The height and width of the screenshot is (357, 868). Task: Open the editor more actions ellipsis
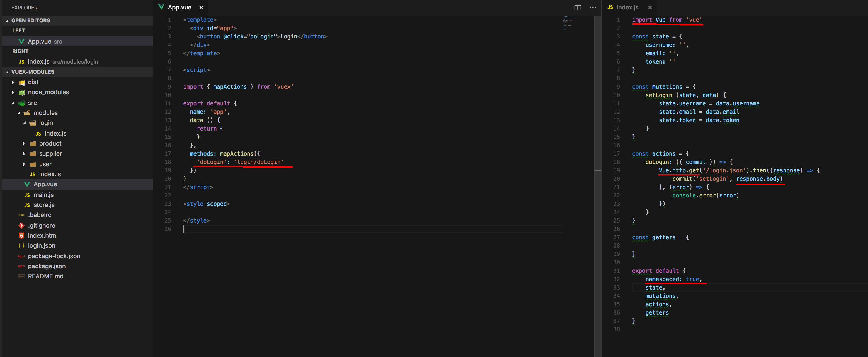(x=593, y=8)
